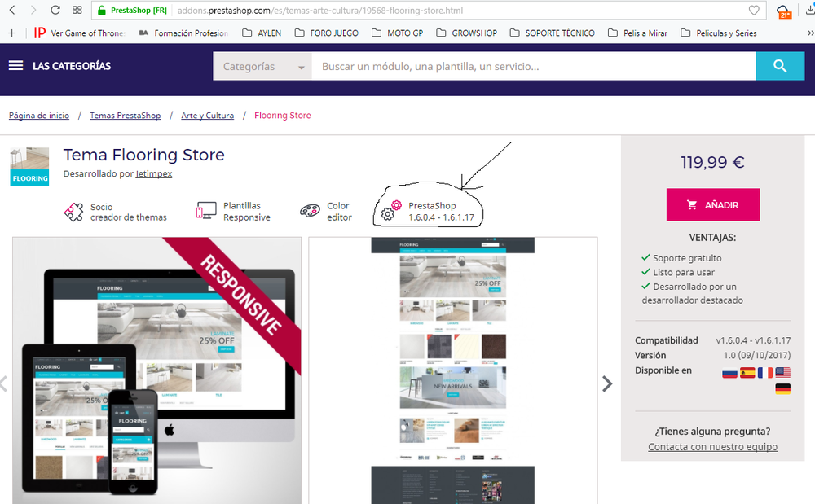Select the German flag availability icon
This screenshot has height=504, width=815.
tap(783, 388)
